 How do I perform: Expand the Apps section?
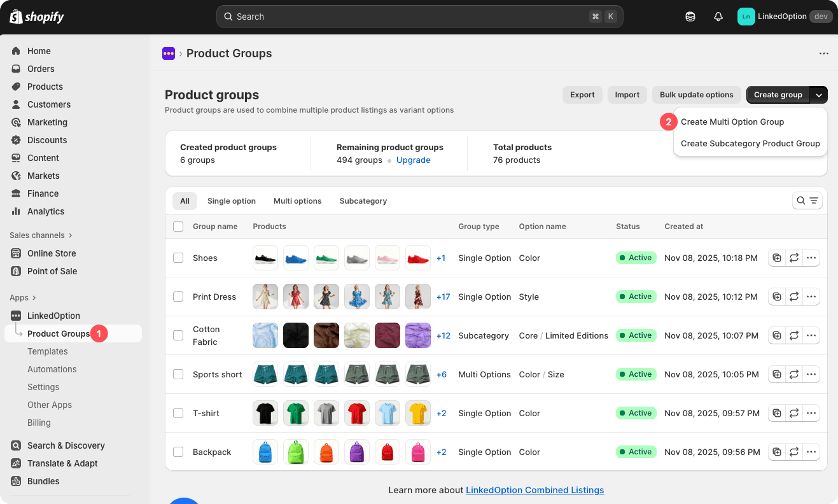pos(23,298)
